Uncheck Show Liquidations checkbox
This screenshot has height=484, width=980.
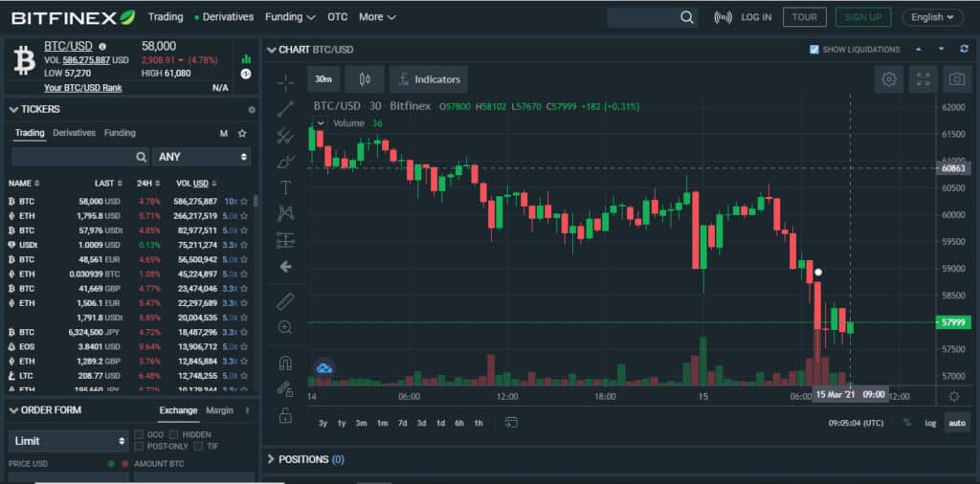click(813, 50)
